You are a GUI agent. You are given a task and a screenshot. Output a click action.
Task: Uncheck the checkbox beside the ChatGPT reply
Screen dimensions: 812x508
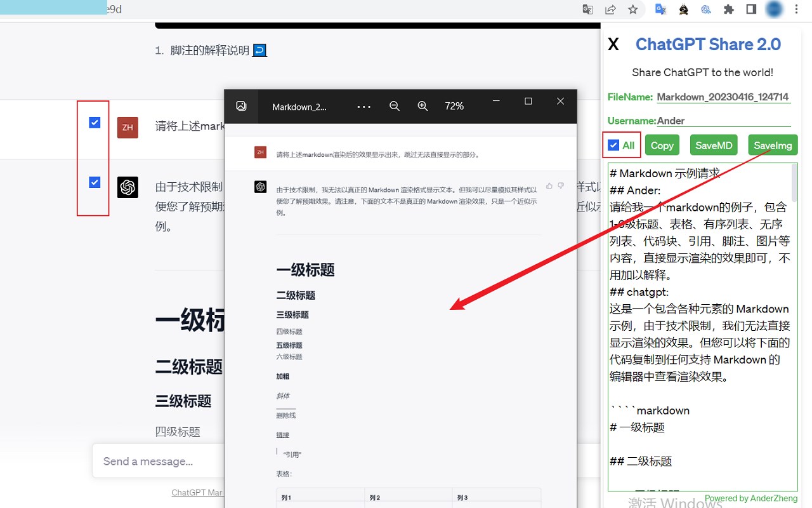tap(95, 182)
